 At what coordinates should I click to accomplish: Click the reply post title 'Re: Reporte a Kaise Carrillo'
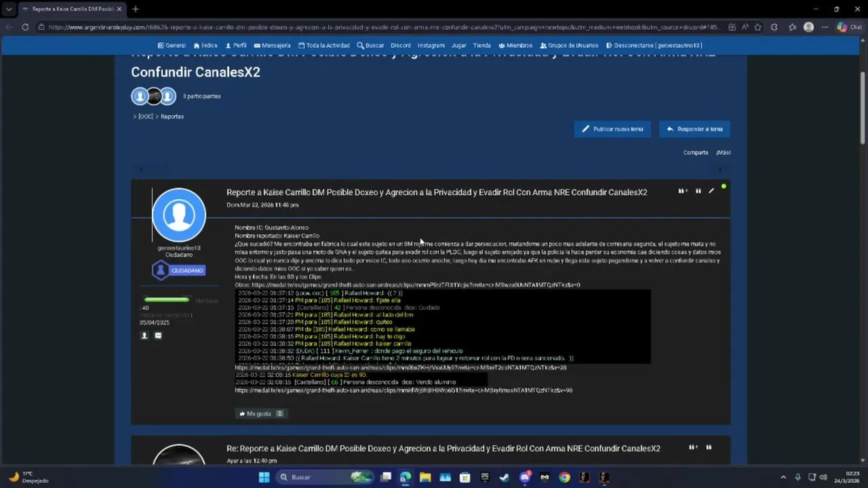(443, 449)
